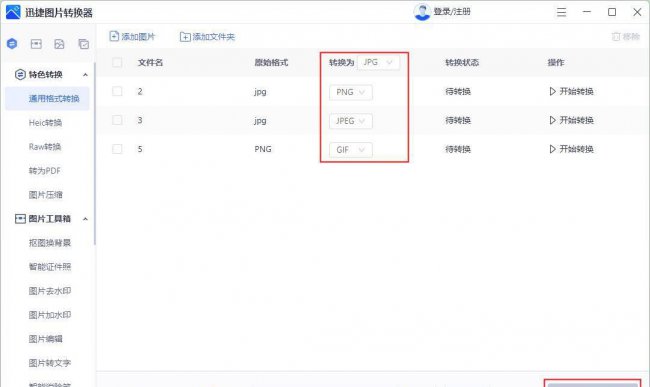Viewport: 650px width, 387px height.
Task: Click 开始转换 for file 3
Action: pos(577,120)
